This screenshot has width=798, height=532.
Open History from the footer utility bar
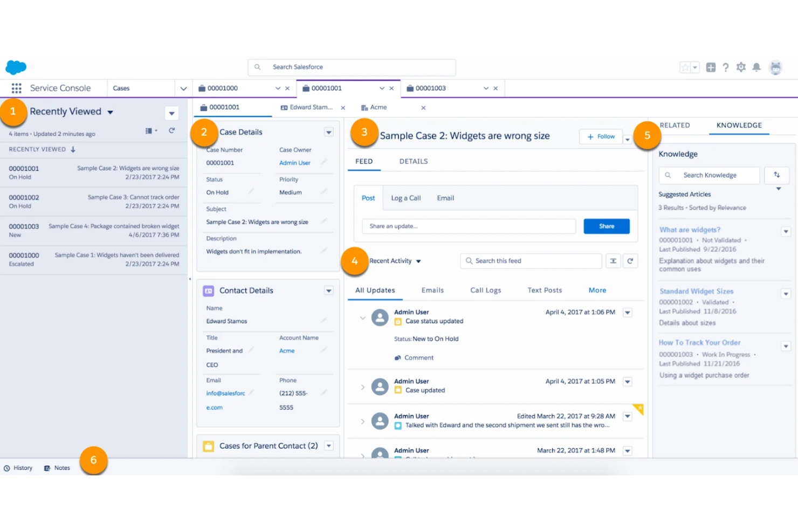(18, 467)
